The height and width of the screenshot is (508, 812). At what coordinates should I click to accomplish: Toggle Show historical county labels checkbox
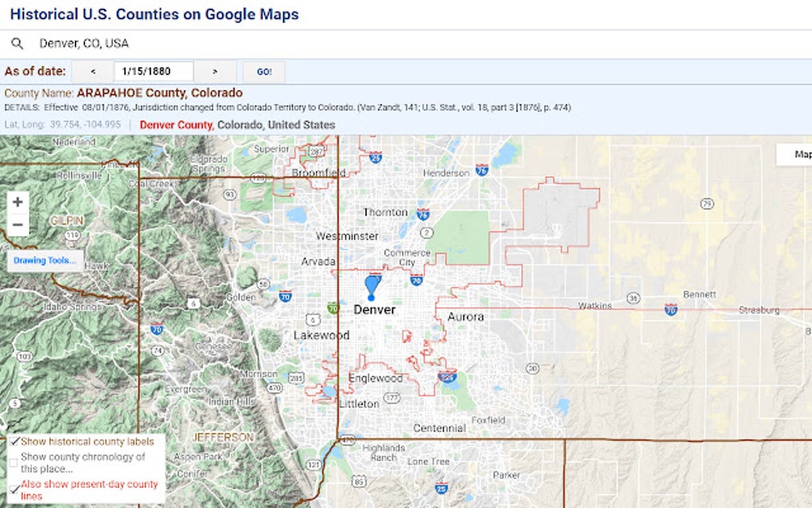pos(14,441)
